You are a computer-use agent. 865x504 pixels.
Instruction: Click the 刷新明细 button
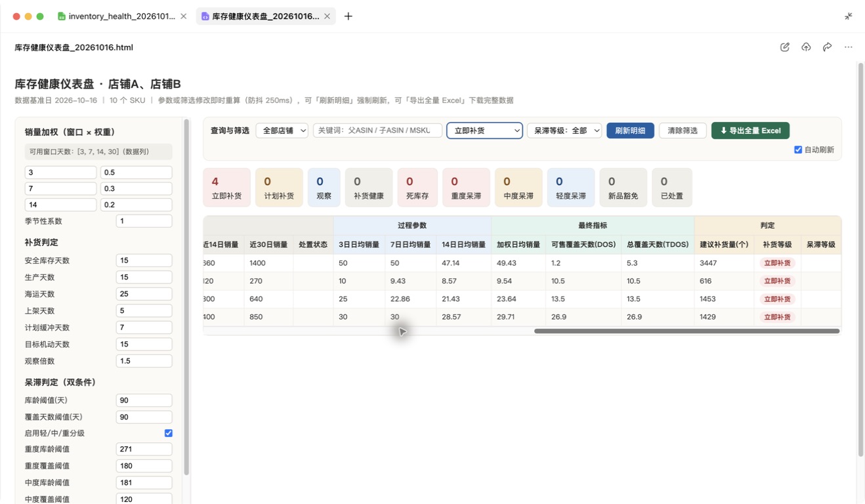pos(630,131)
